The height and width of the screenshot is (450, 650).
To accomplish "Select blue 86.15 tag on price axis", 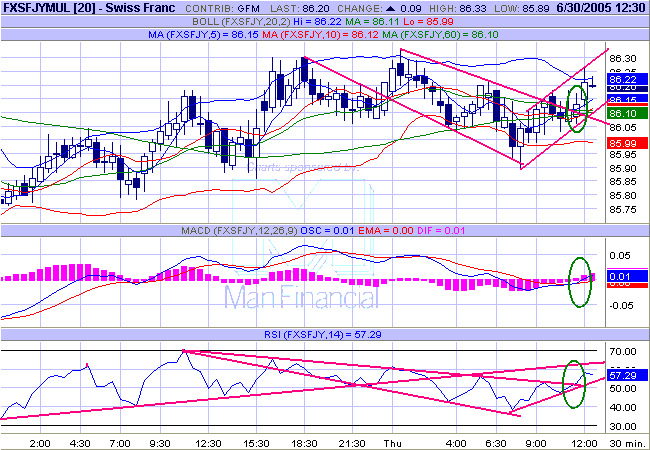I will 627,99.
